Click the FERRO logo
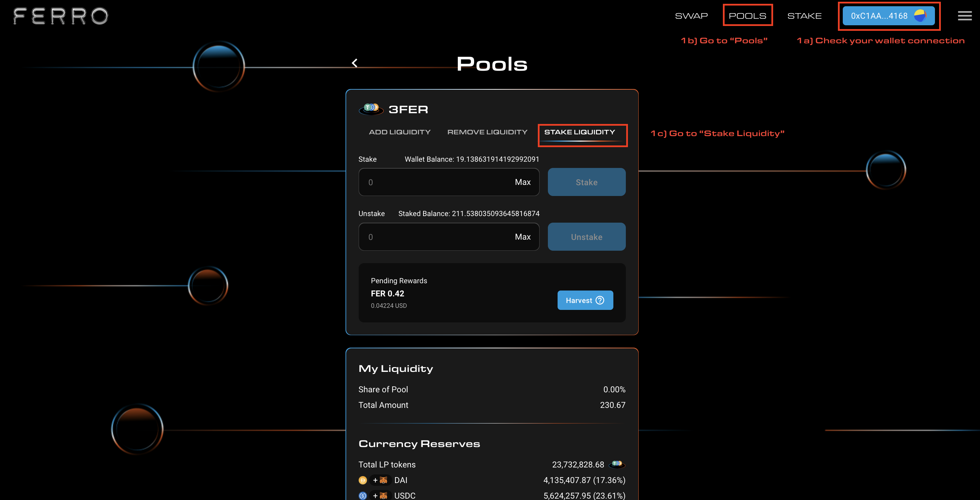 [61, 16]
